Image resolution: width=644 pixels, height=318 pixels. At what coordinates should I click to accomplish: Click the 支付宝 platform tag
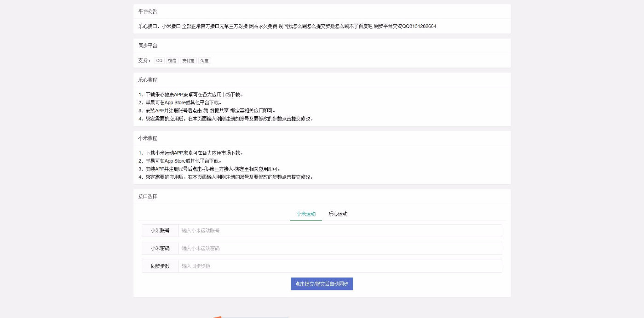tap(188, 61)
